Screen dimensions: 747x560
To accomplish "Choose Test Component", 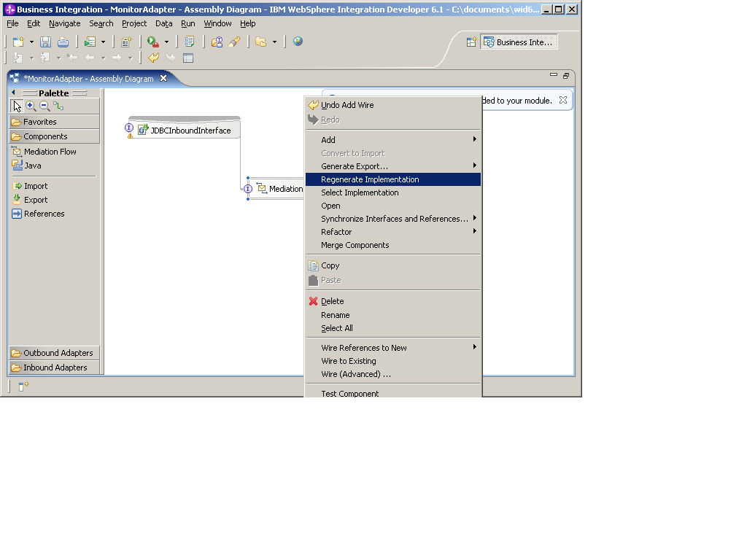I will (393, 393).
